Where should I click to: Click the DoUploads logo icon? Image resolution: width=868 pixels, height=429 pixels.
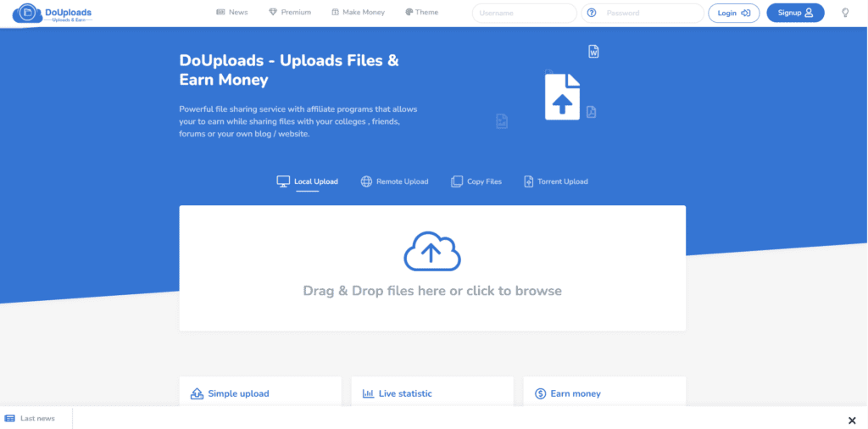(28, 13)
